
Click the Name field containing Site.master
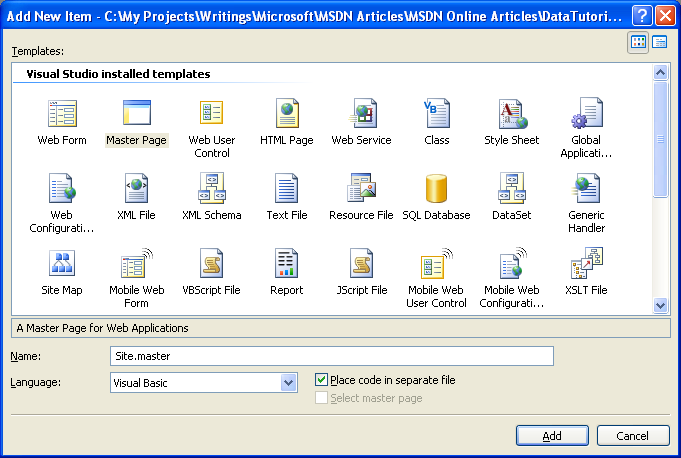tap(331, 356)
